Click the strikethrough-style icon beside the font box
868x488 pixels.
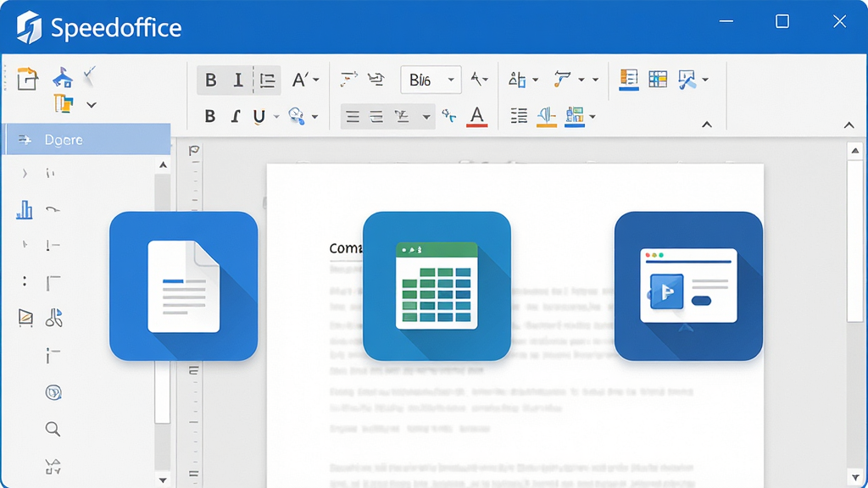[376, 79]
